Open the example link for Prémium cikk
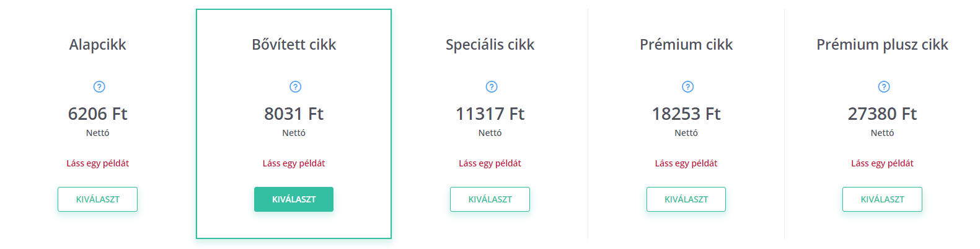 [x=686, y=163]
